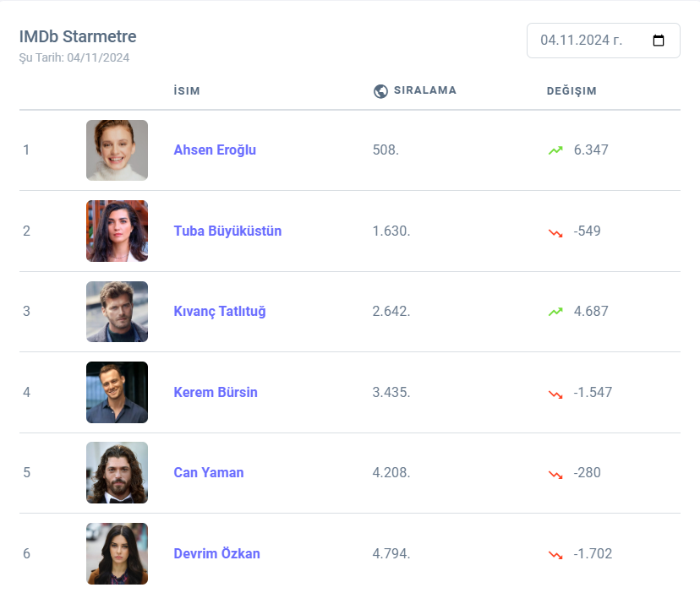Click Ahsen Eroğlu's green trending-up arrow
Viewport: 700px width, 593px height.
pos(555,150)
